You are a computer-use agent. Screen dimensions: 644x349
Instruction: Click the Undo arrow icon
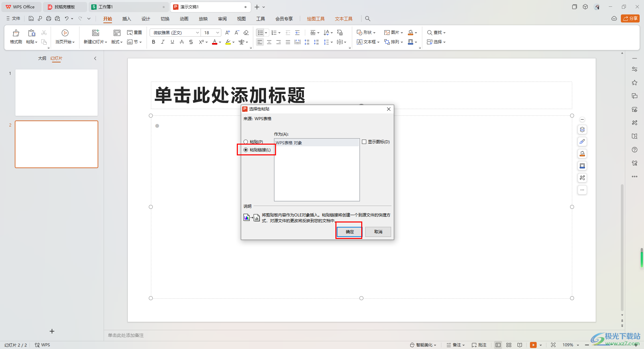(x=67, y=18)
